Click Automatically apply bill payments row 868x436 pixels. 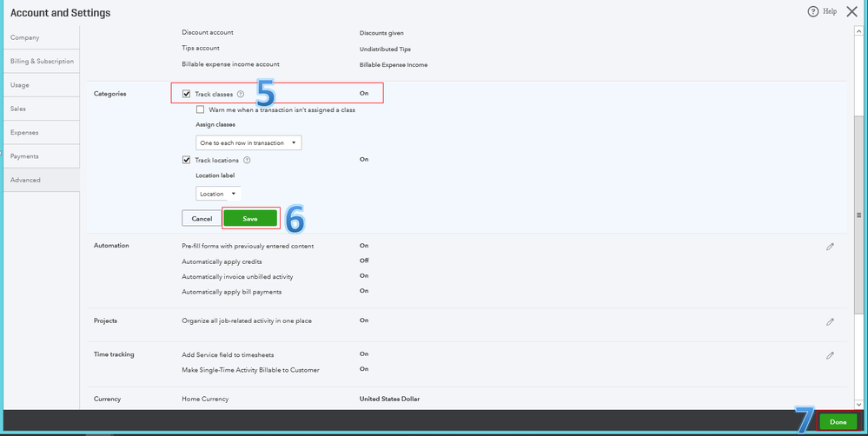pos(231,292)
